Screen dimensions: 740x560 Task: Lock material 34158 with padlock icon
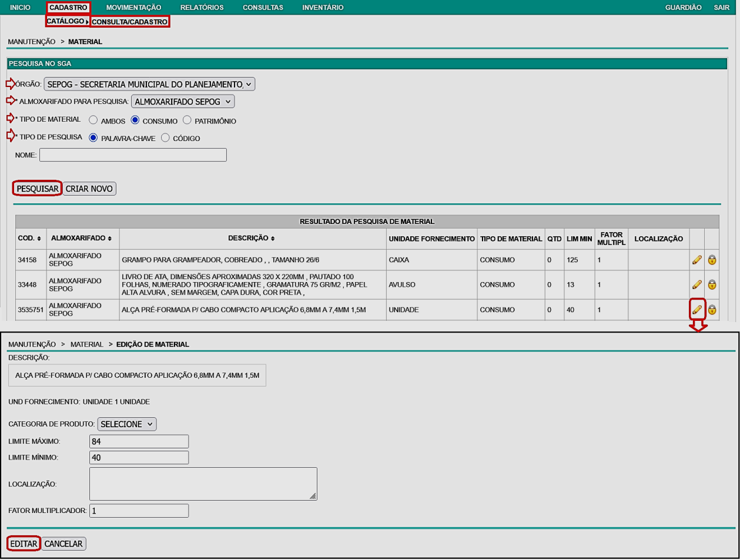click(712, 260)
